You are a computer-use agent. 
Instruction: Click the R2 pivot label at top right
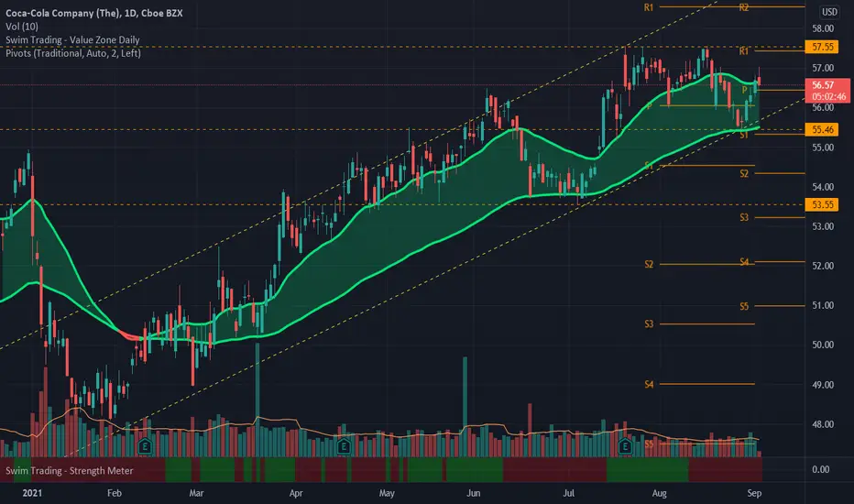pos(744,7)
